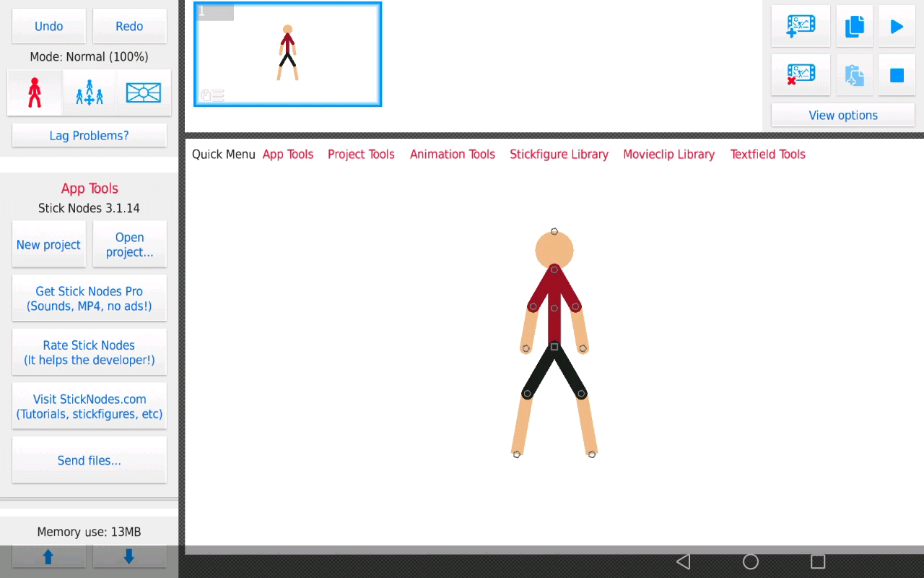Move the tools panel down with the down arrow
This screenshot has height=578, width=924.
pyautogui.click(x=129, y=556)
